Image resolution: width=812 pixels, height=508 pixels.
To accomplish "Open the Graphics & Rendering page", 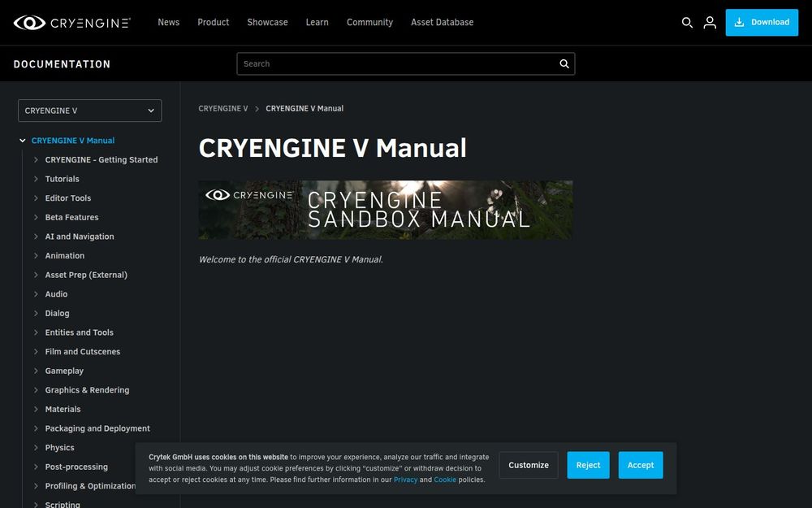I will click(87, 390).
